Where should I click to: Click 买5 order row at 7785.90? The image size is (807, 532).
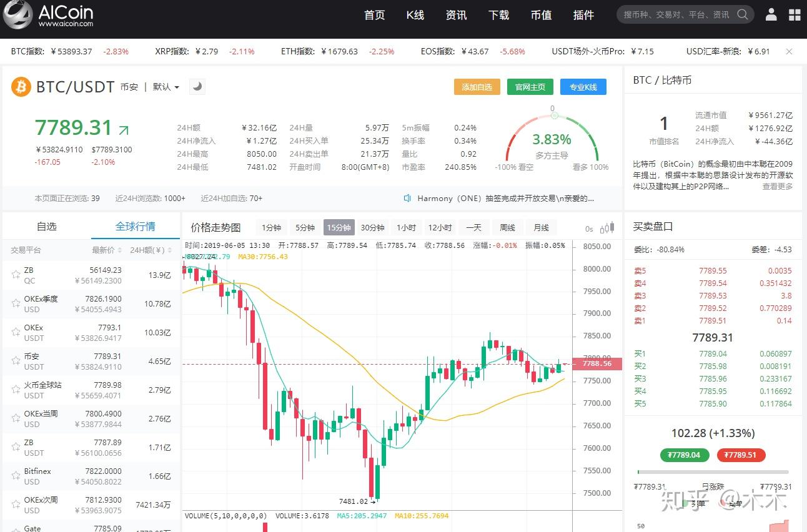pos(713,403)
